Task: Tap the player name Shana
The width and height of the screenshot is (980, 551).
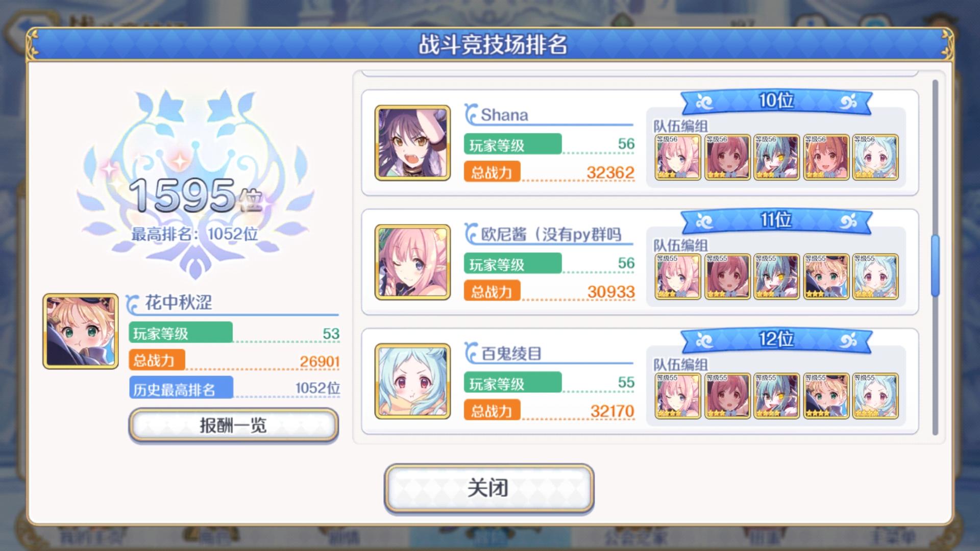Action: [504, 115]
